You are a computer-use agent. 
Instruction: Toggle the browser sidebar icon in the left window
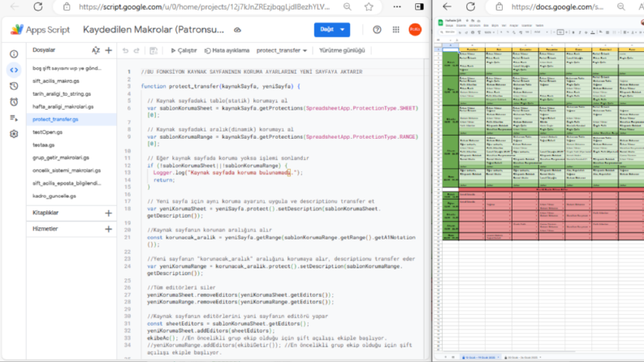click(419, 6)
